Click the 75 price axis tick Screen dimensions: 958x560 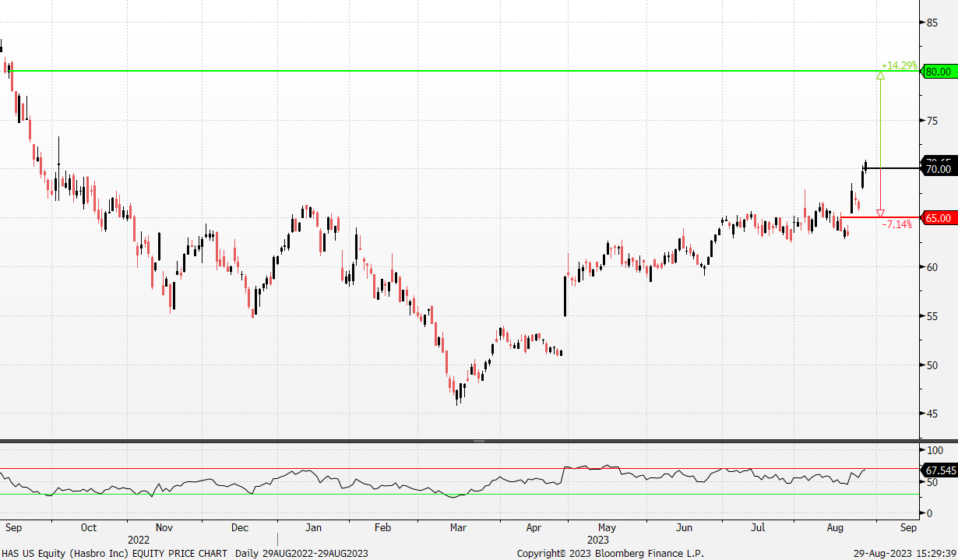pyautogui.click(x=931, y=121)
